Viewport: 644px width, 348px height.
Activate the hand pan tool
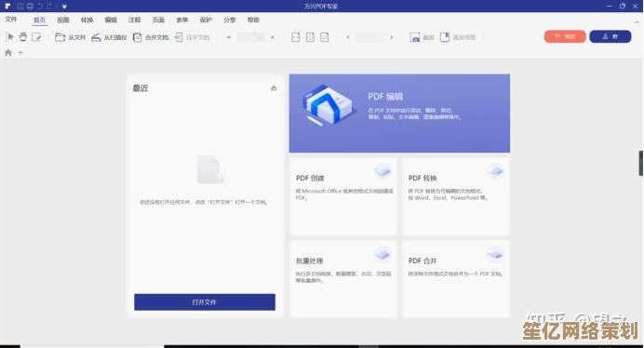pos(23,37)
